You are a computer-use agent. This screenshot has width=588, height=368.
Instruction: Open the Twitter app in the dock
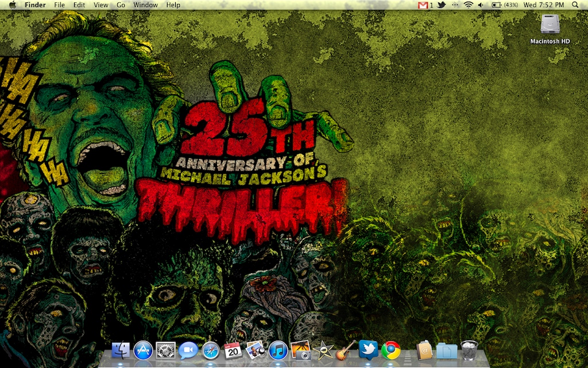368,350
